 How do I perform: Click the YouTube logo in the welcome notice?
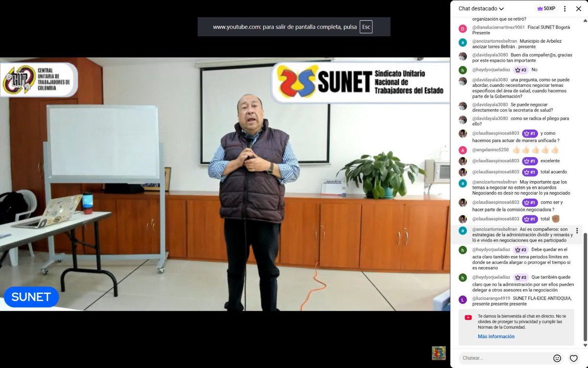(468, 317)
